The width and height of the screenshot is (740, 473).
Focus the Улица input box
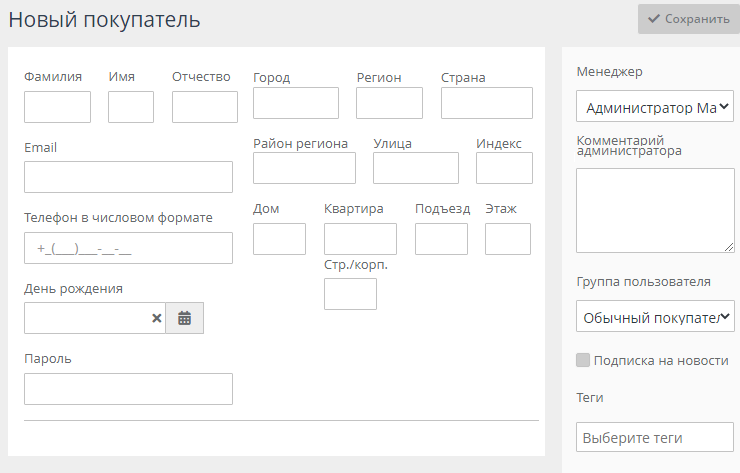(415, 168)
